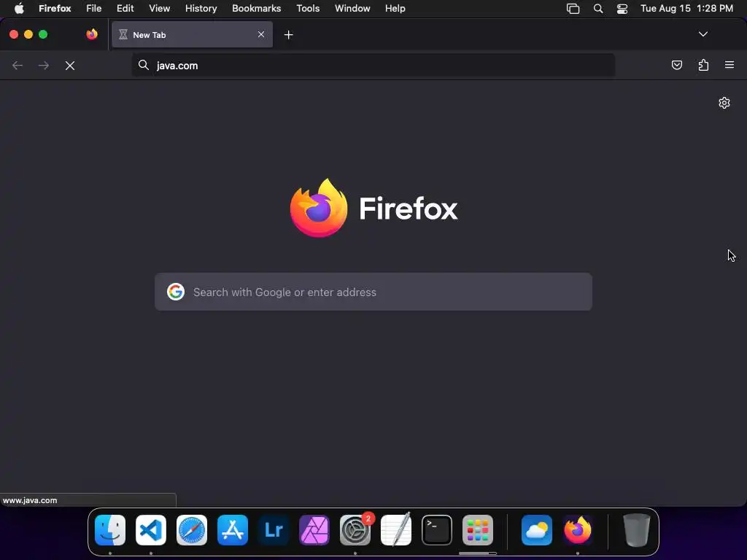Open the History menu
Viewport: 747px width, 560px height.
[201, 9]
